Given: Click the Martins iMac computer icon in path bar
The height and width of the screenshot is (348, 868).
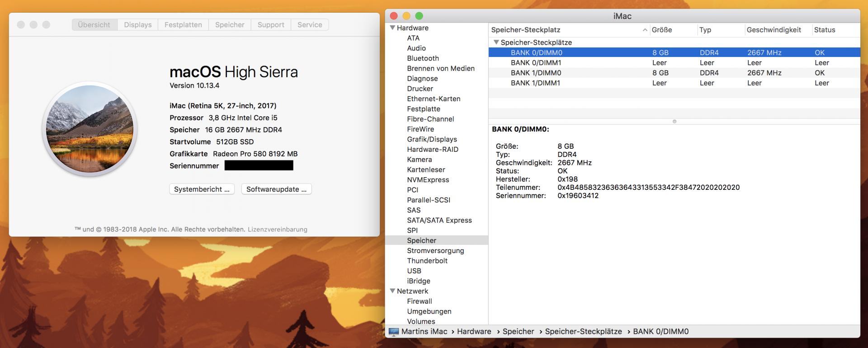Looking at the screenshot, I should (394, 332).
